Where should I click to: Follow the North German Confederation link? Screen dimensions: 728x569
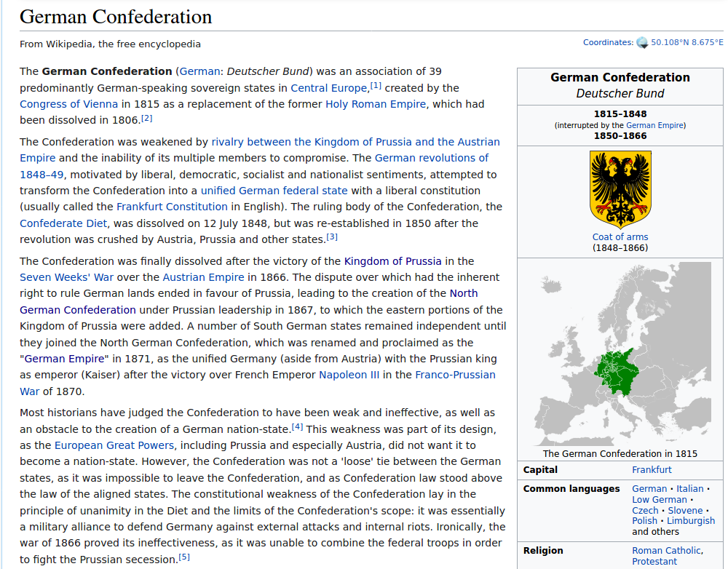(78, 310)
